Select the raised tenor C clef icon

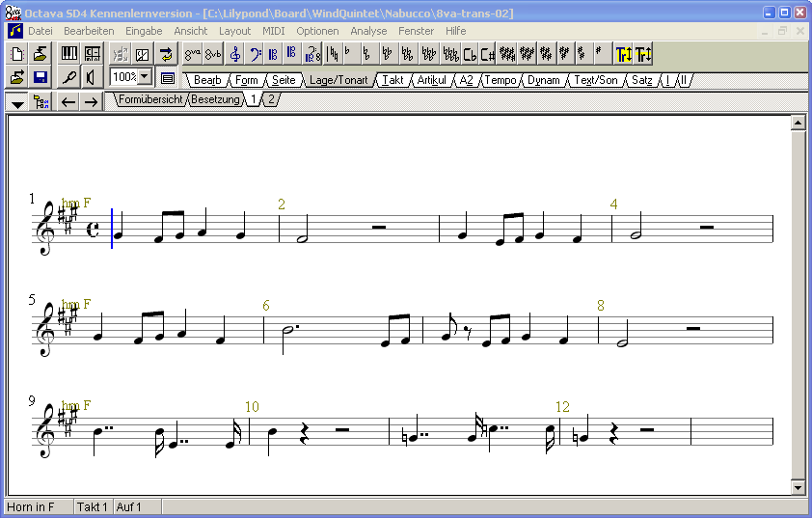point(292,54)
